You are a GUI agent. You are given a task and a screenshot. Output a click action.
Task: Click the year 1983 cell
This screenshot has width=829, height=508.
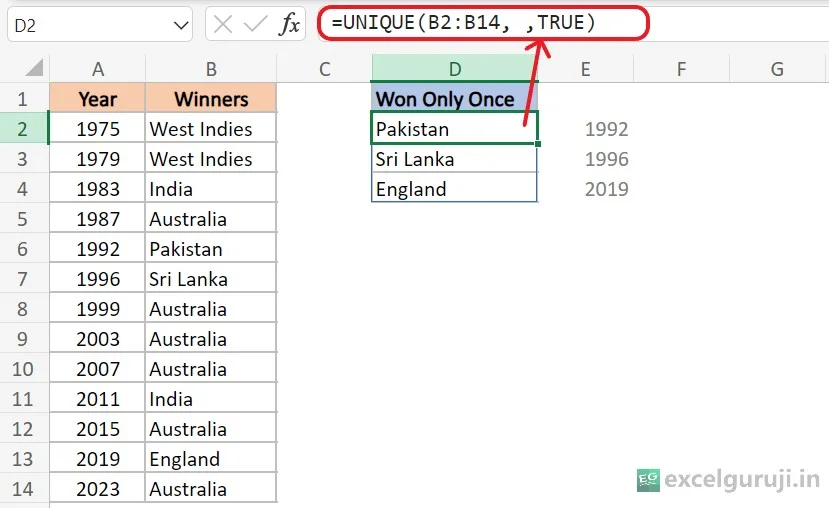point(98,189)
